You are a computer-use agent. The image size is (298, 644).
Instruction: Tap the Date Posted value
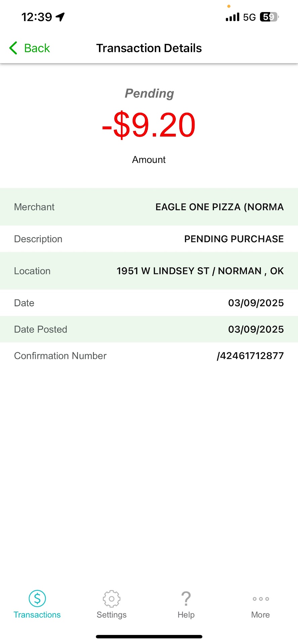click(256, 329)
